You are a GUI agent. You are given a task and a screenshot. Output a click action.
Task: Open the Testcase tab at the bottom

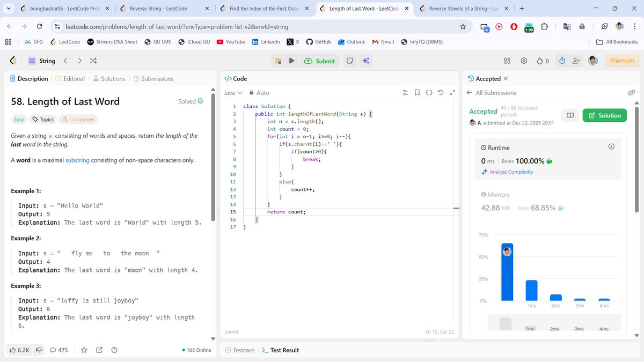point(239,350)
